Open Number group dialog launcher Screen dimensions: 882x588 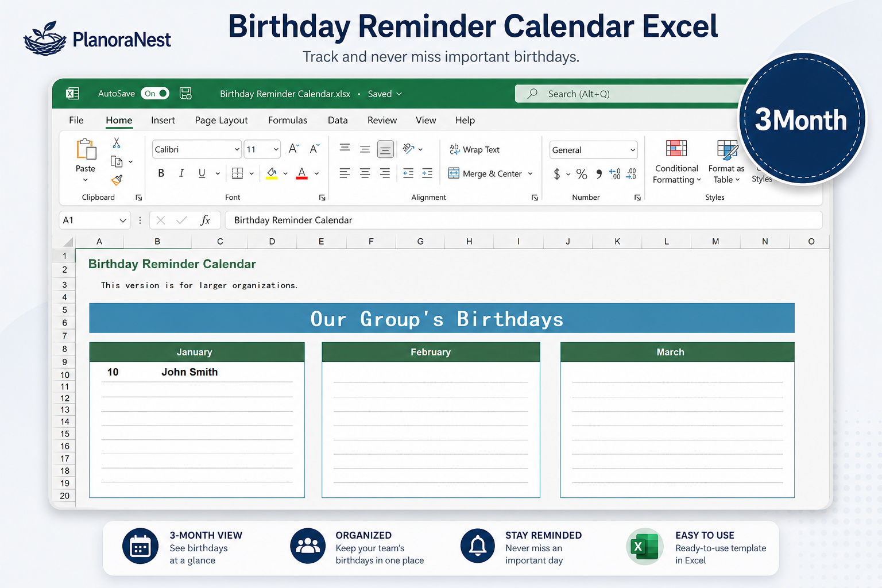pos(637,198)
